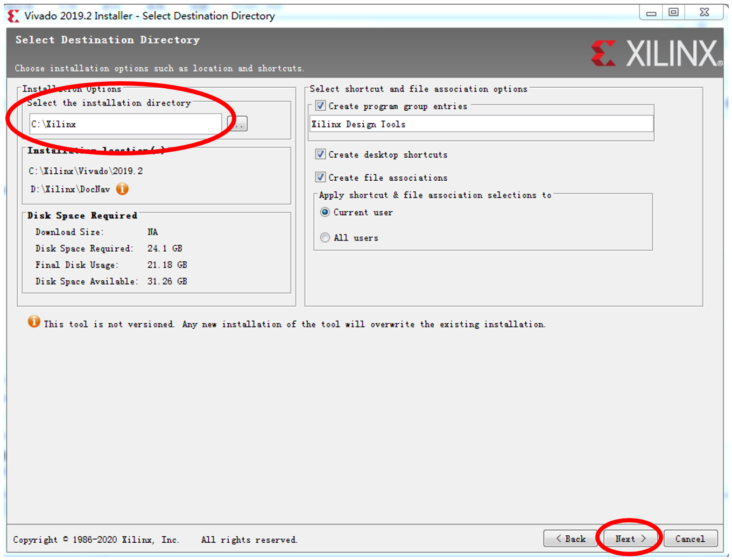Click the path C:\Xilinx\Vivado\2019.2
732x560 pixels.
point(86,171)
